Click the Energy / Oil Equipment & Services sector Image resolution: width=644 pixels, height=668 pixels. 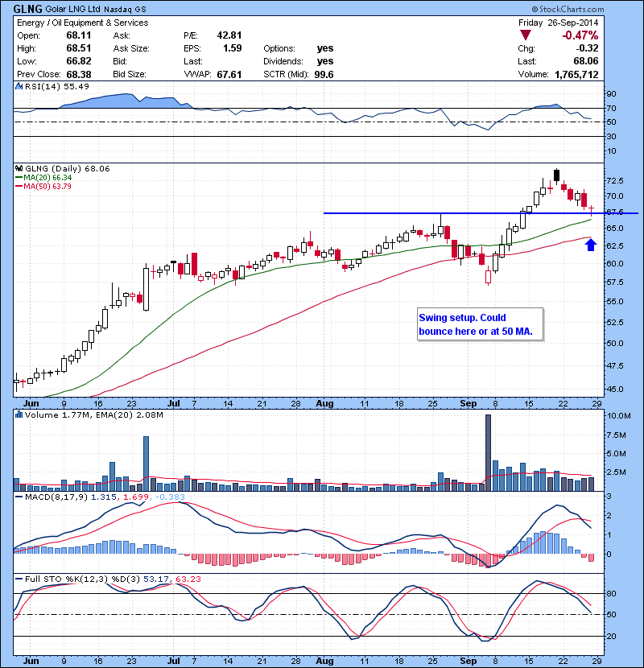(x=83, y=23)
